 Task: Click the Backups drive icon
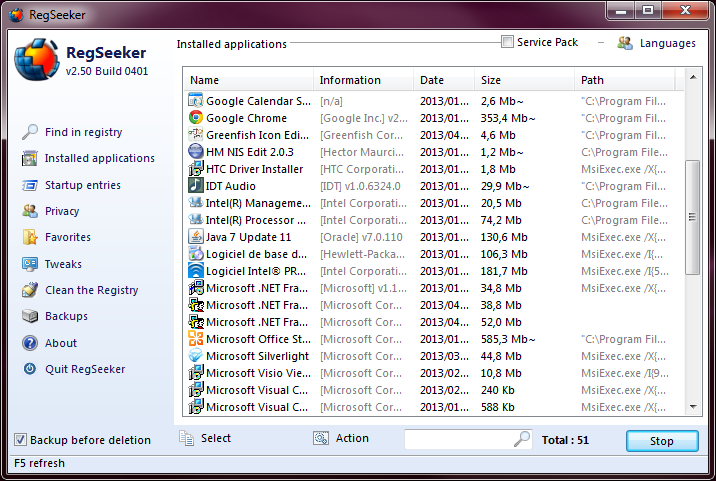point(30,316)
